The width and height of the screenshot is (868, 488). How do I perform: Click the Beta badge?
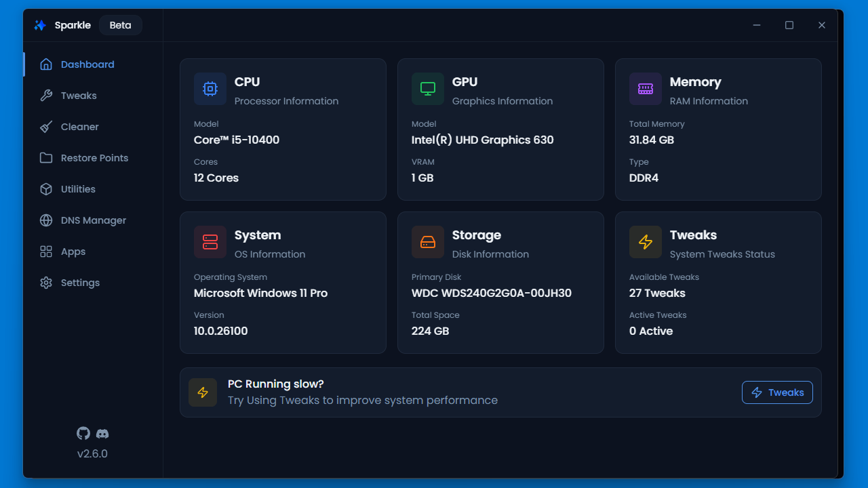121,25
